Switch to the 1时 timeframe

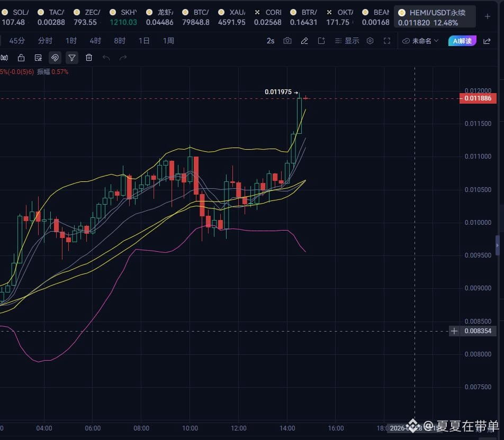[71, 41]
